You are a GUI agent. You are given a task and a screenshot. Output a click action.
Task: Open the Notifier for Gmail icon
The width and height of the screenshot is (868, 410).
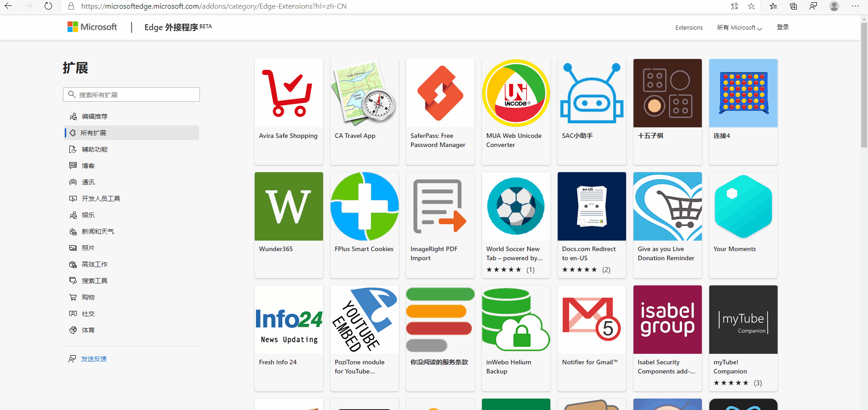tap(591, 320)
